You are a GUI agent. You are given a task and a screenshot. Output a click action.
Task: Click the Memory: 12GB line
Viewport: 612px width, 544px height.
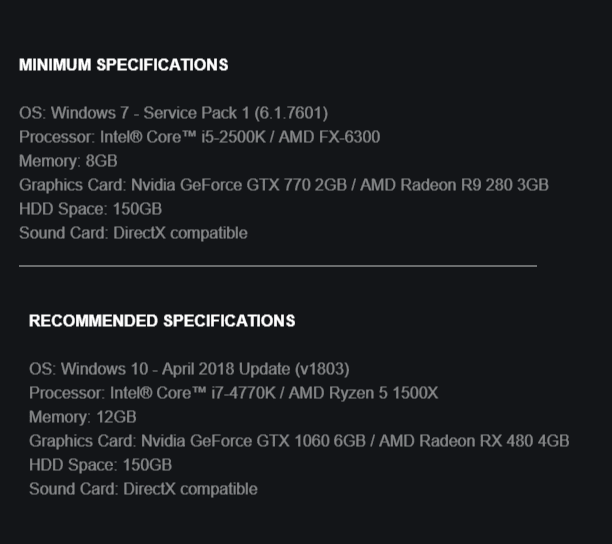(83, 417)
